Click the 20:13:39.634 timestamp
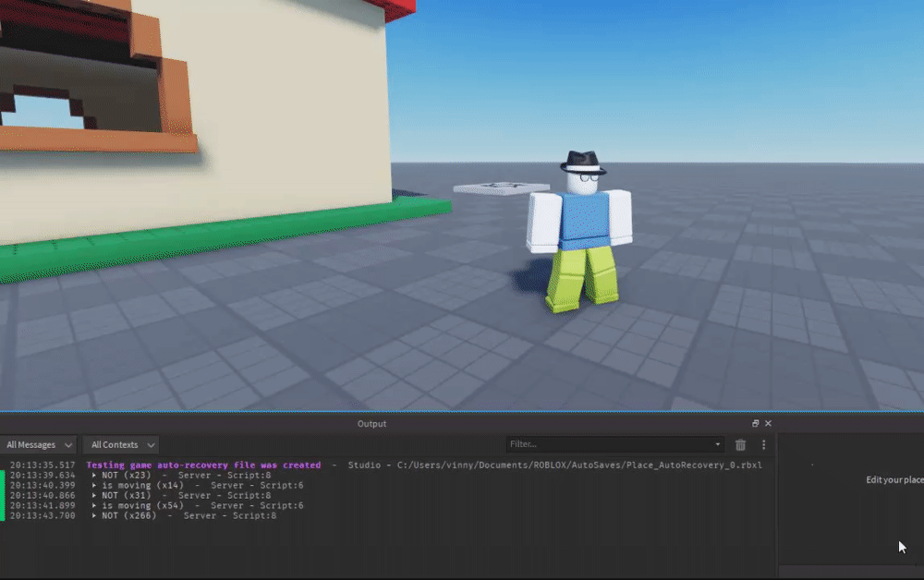The width and height of the screenshot is (924, 580). tap(43, 476)
